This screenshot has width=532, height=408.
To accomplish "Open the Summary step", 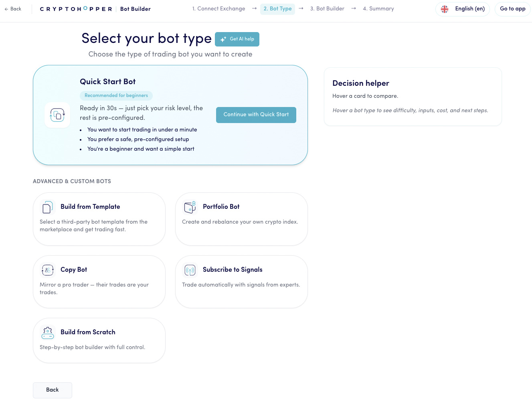I will click(378, 9).
